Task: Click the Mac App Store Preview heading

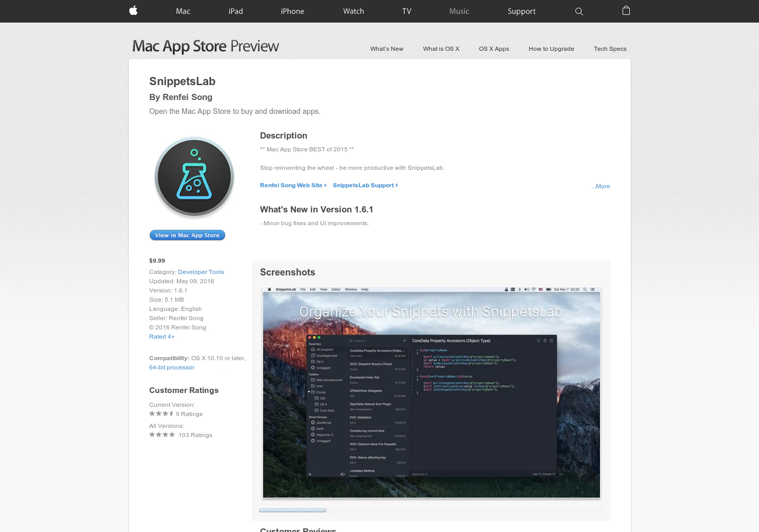Action: (x=206, y=46)
